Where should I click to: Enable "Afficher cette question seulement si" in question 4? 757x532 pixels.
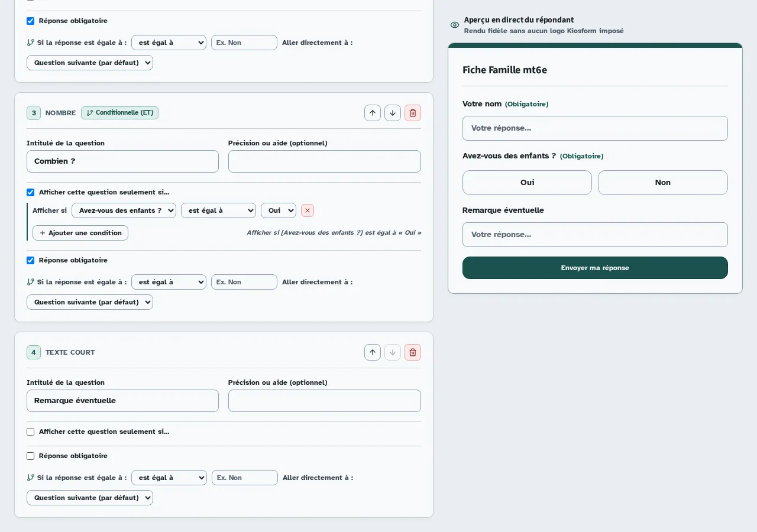[x=31, y=432]
